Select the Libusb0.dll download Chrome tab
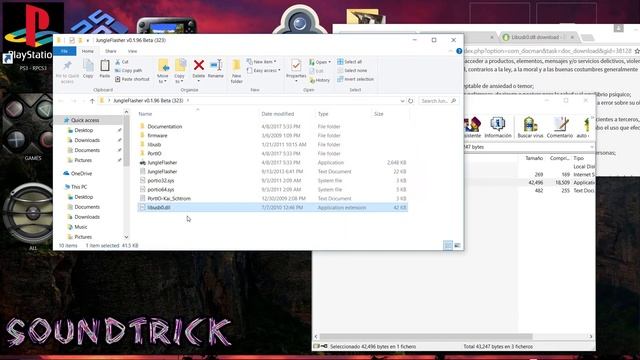 pyautogui.click(x=535, y=37)
